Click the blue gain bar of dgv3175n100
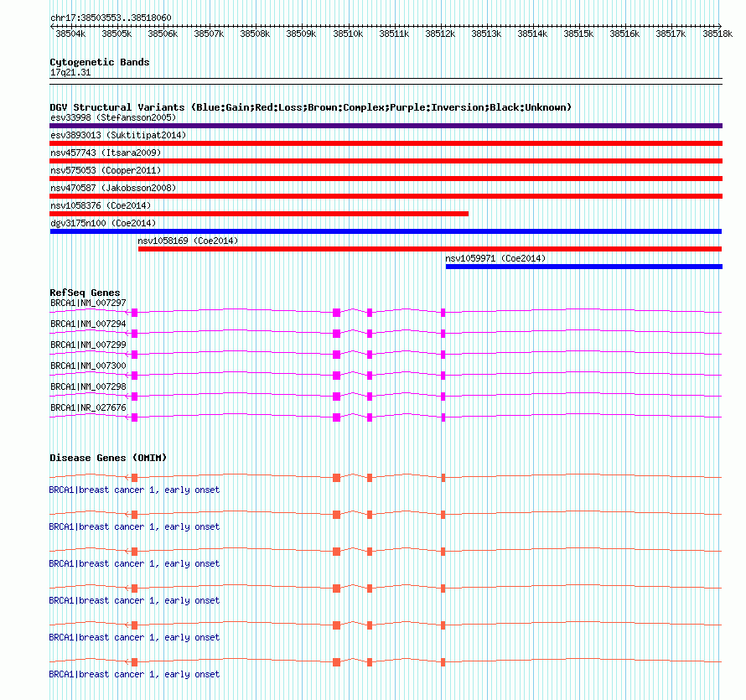Viewport: 746px width, 700px height. (x=386, y=231)
